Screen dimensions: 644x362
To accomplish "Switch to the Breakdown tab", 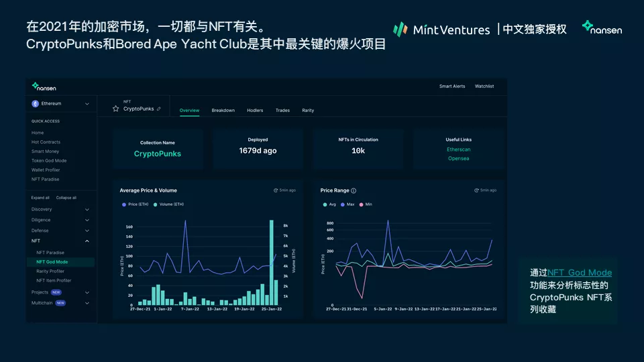I will [x=223, y=111].
